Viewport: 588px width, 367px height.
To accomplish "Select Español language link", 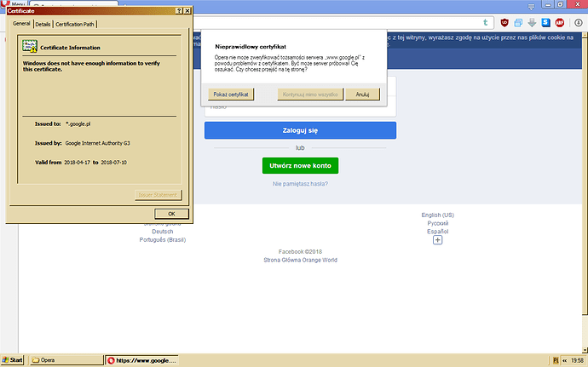I will [438, 232].
